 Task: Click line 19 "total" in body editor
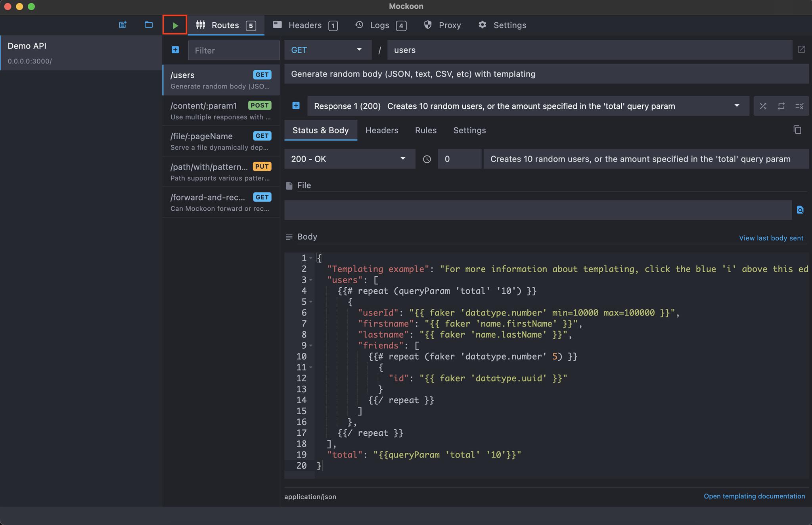[x=345, y=455]
